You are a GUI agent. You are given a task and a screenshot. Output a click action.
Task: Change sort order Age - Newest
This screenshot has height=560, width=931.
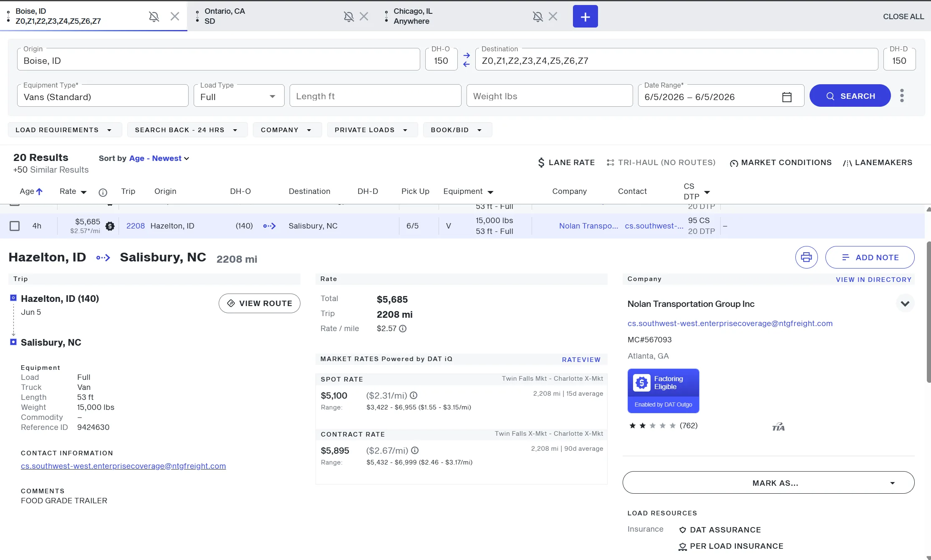(159, 158)
